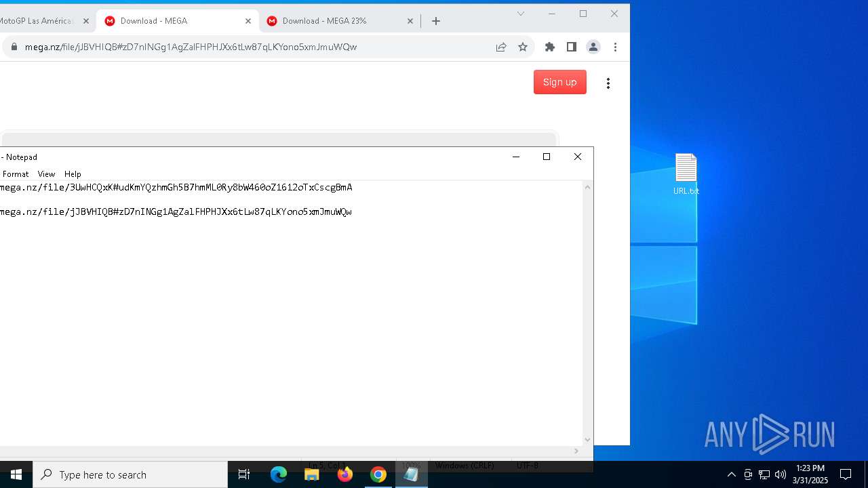Open Windows Start menu
Screen dimensions: 868x488
click(16, 474)
